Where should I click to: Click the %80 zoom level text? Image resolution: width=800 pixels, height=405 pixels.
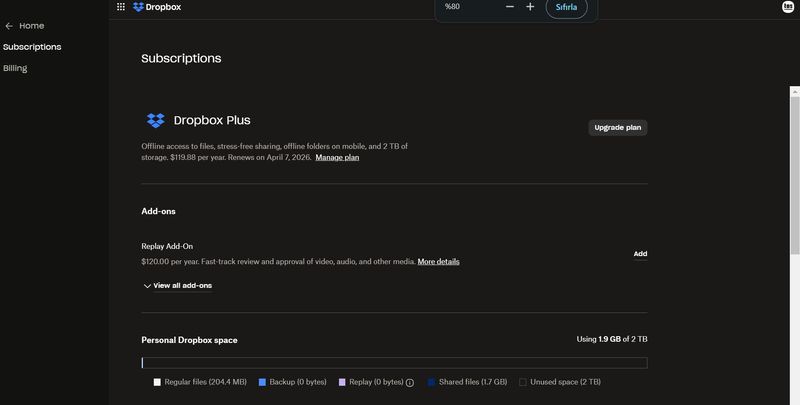453,7
